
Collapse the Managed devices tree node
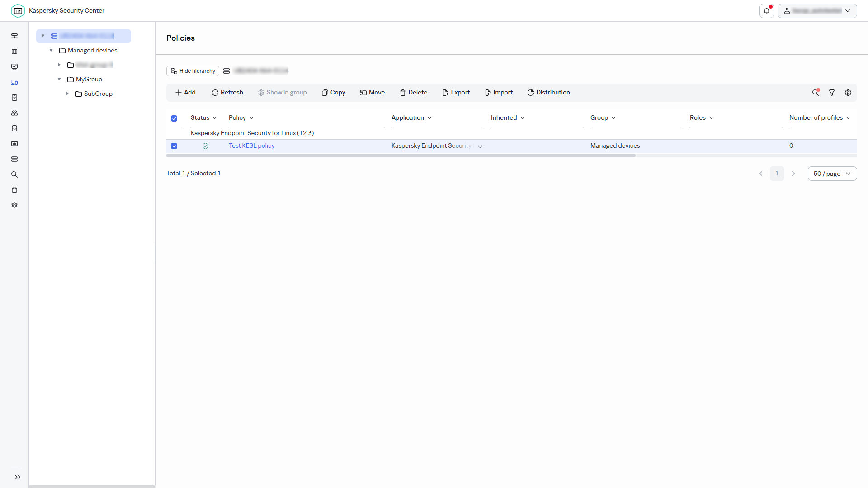(x=51, y=50)
